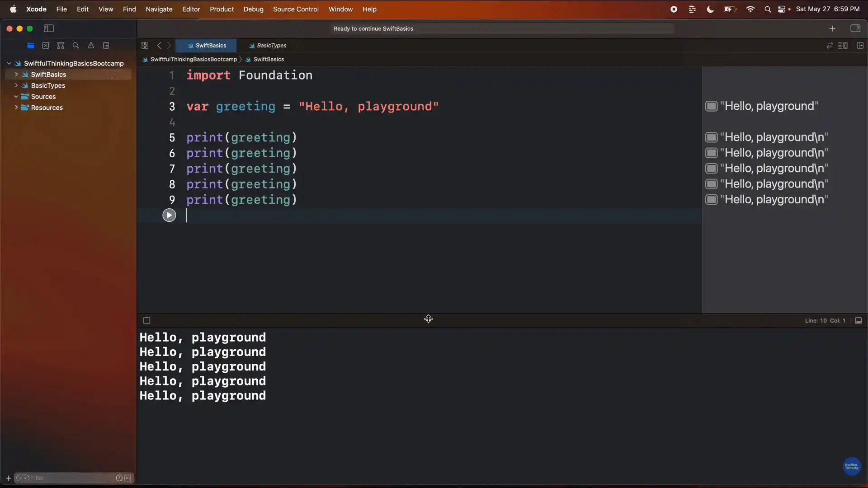The height and width of the screenshot is (488, 868).
Task: Toggle the inspector panel on the right
Action: (855, 28)
